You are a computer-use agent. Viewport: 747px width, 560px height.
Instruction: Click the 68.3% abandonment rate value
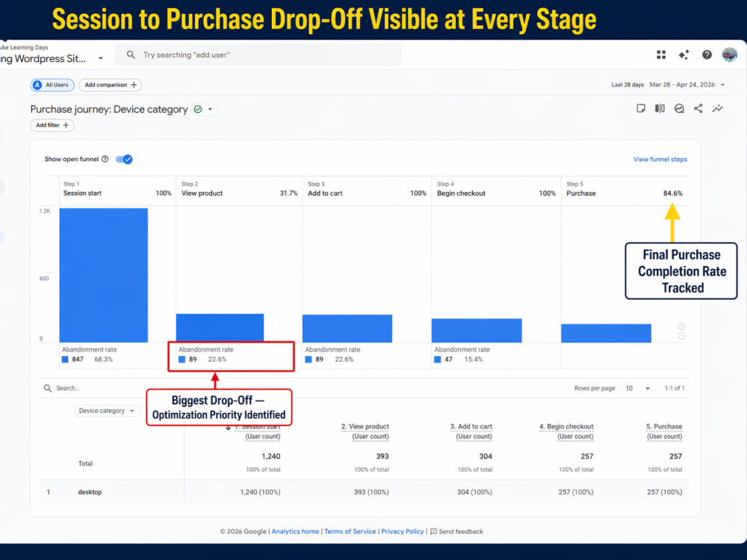(x=103, y=360)
